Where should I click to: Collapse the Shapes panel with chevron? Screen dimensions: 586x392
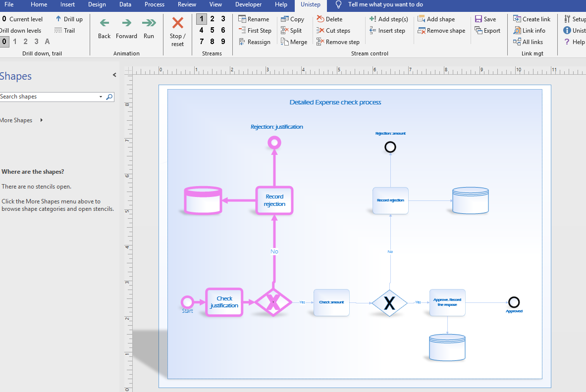point(114,75)
